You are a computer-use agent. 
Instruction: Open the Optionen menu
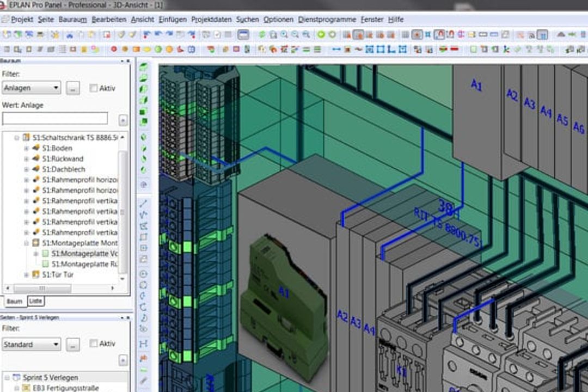278,19
